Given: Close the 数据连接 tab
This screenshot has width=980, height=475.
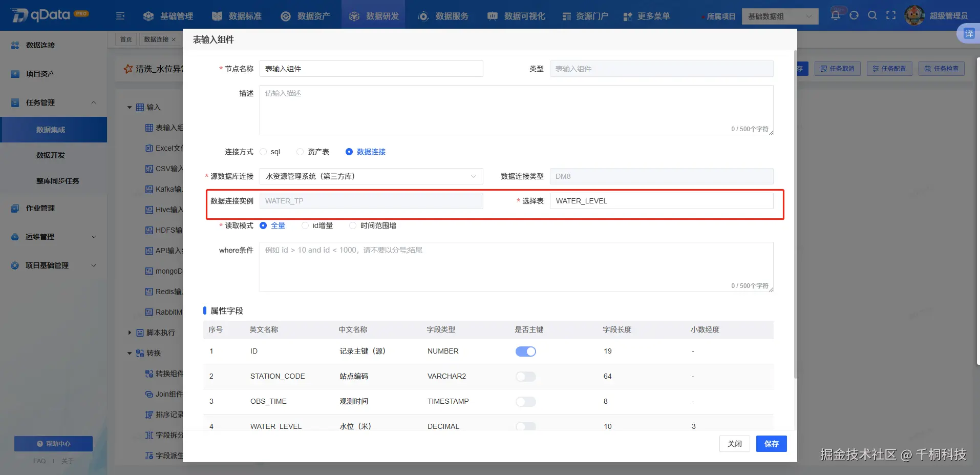Looking at the screenshot, I should 174,39.
